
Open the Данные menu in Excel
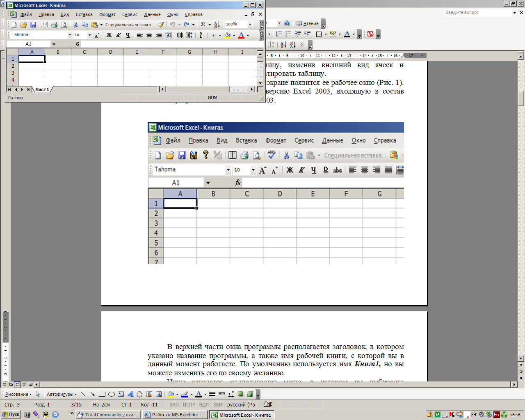152,14
